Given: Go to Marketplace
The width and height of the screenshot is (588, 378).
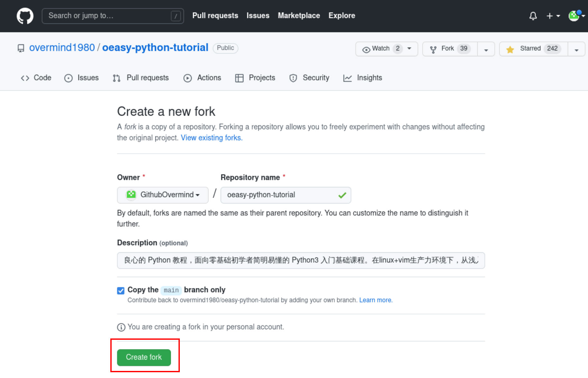Looking at the screenshot, I should 299,15.
